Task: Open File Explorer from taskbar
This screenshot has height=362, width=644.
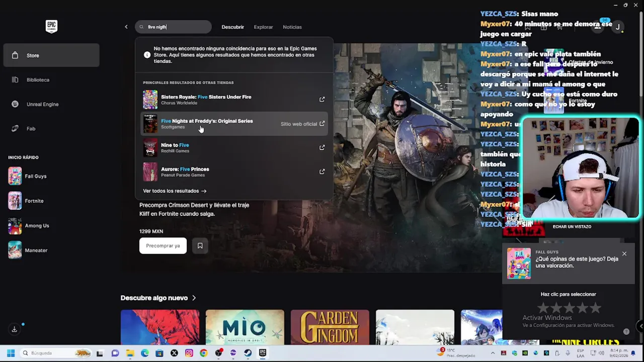Action: click(130, 353)
